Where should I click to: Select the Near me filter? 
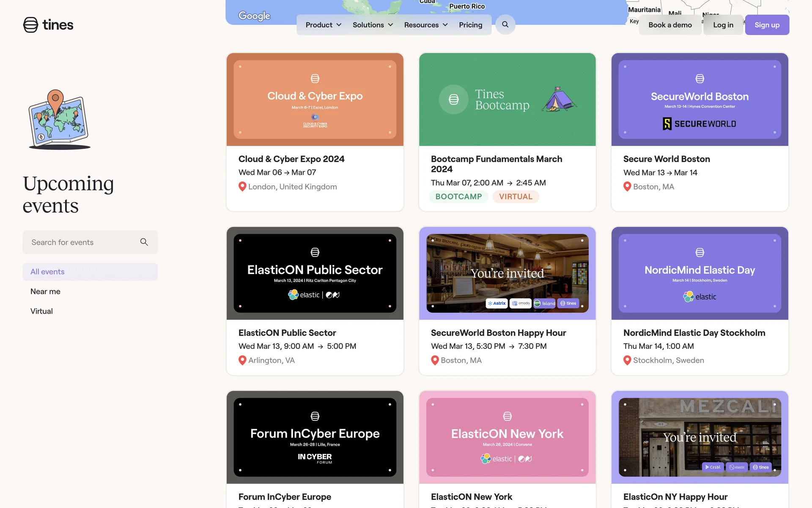[x=45, y=291]
